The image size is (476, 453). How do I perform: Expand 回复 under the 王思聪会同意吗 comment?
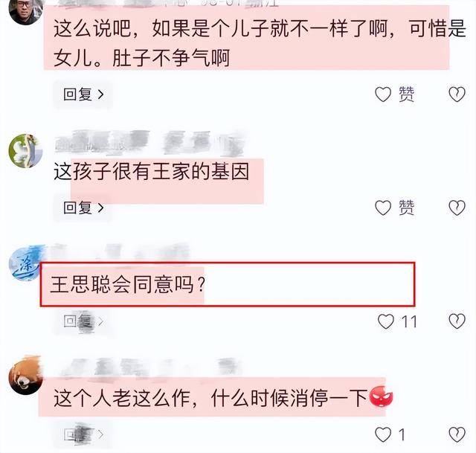[83, 321]
